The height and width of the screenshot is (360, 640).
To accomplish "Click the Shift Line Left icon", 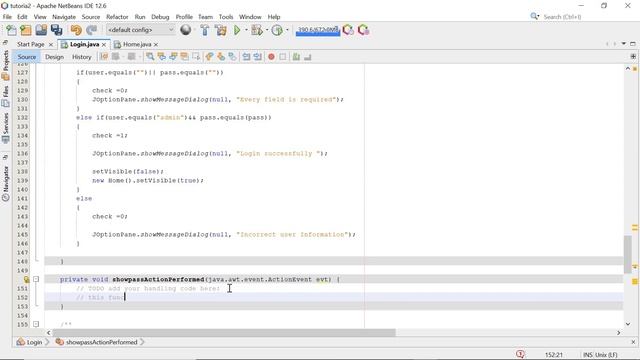I will click(x=246, y=57).
